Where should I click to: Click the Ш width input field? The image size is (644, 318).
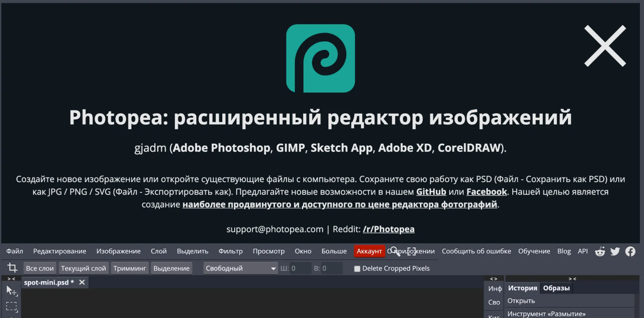[300, 268]
